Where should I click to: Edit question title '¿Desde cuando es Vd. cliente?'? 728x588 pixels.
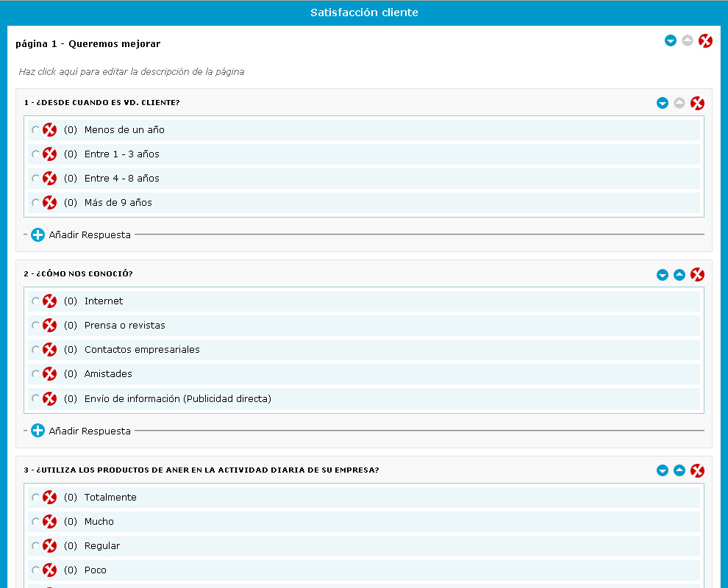click(101, 103)
